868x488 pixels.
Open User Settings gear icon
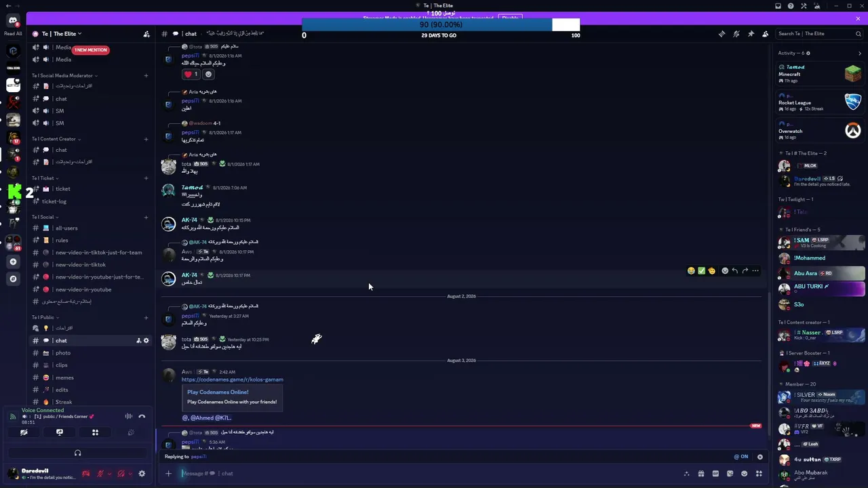point(142,474)
